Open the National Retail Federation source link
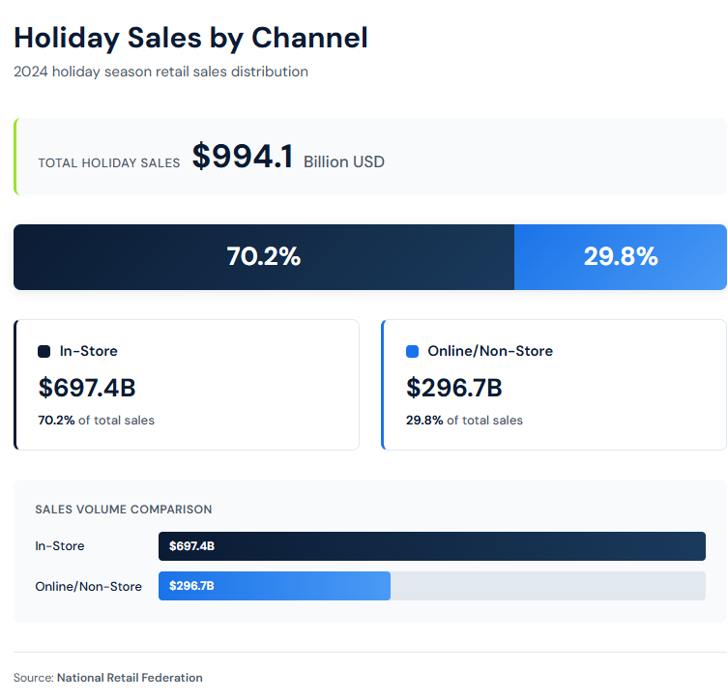Viewport: 728px width, 700px height. tap(130, 678)
